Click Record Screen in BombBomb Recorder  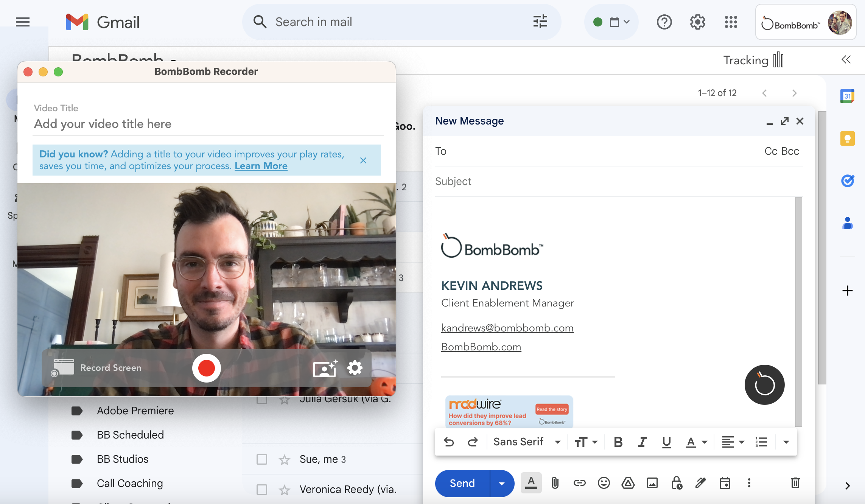(x=96, y=368)
